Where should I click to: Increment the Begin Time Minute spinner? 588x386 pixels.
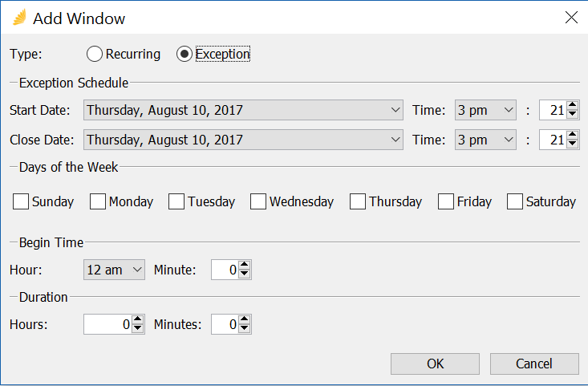(x=244, y=265)
